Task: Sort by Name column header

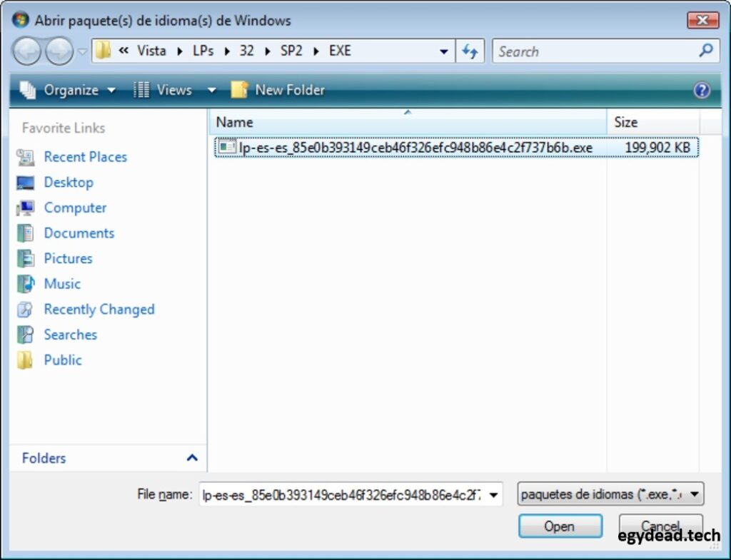Action: point(408,122)
